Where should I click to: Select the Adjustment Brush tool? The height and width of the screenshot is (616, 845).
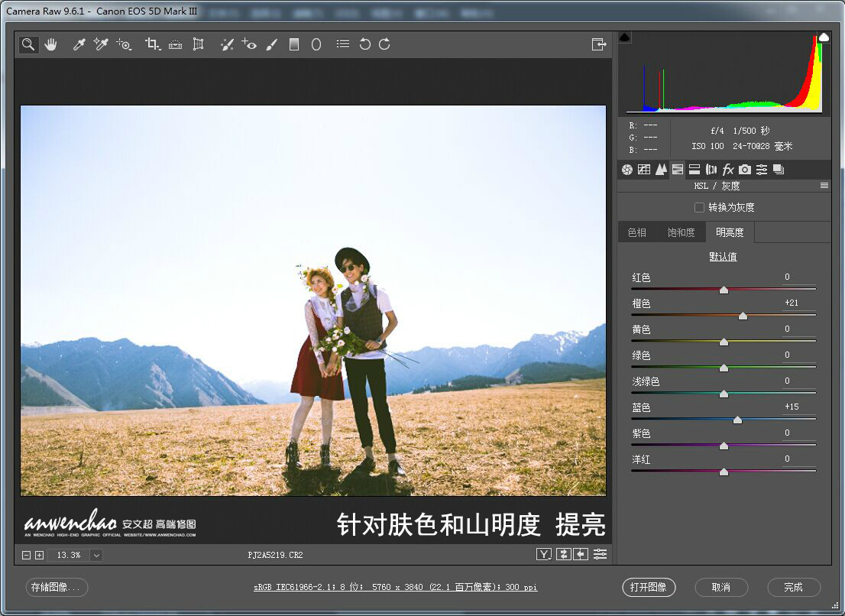tap(272, 44)
